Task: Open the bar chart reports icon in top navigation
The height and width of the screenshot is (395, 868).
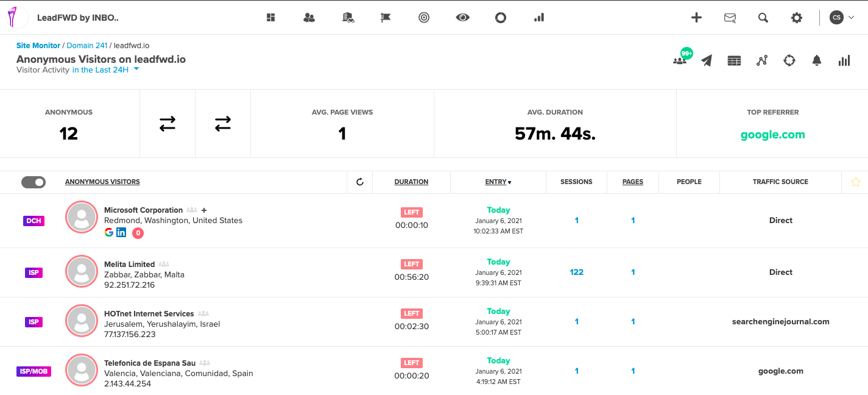Action: tap(539, 18)
